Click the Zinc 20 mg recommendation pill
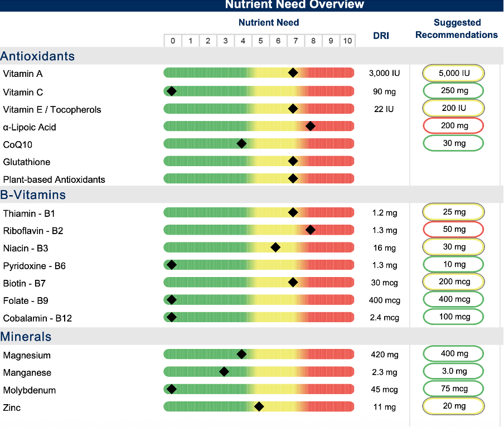Image resolution: width=504 pixels, height=427 pixels. (x=453, y=406)
